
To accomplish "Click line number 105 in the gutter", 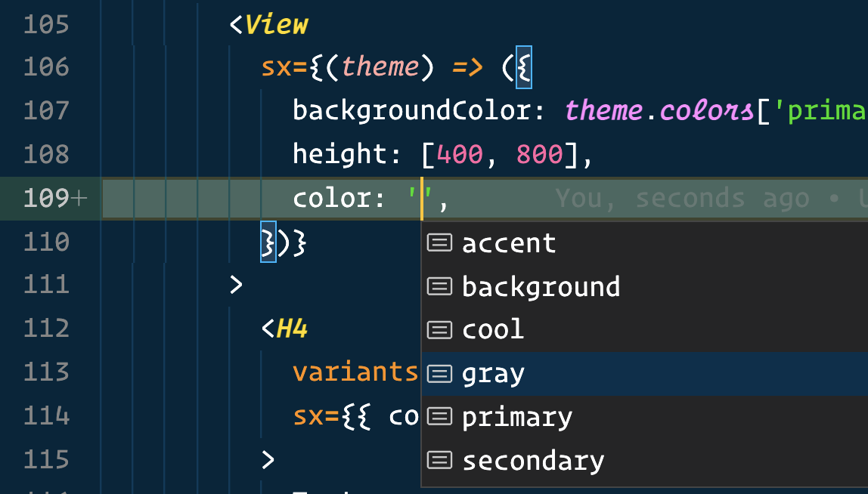I will 47,25.
